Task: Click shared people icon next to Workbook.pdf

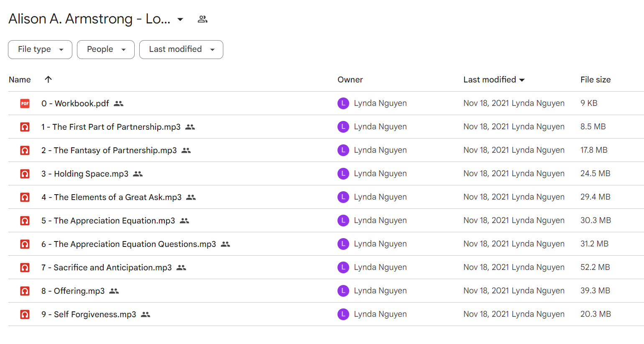Action: point(119,103)
